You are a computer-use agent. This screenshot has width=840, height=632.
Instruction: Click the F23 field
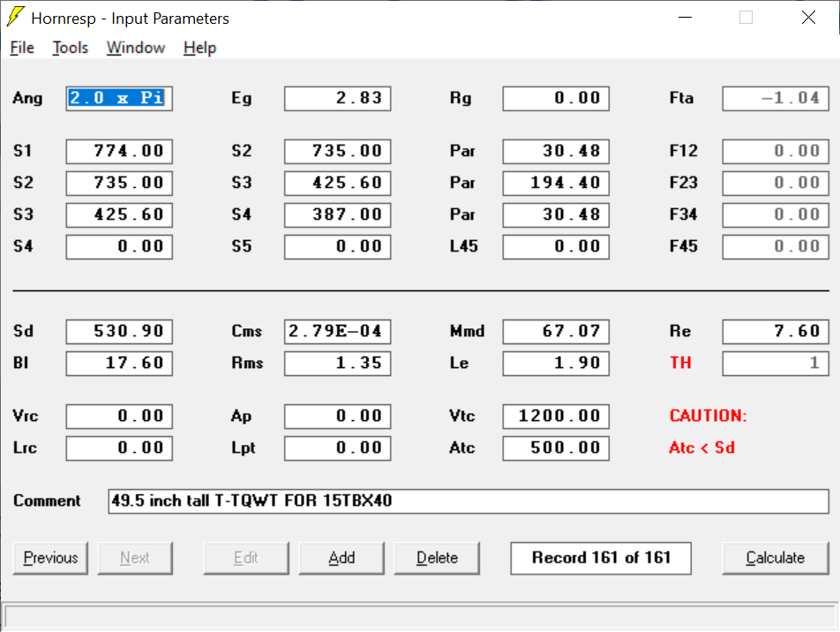pyautogui.click(x=776, y=183)
